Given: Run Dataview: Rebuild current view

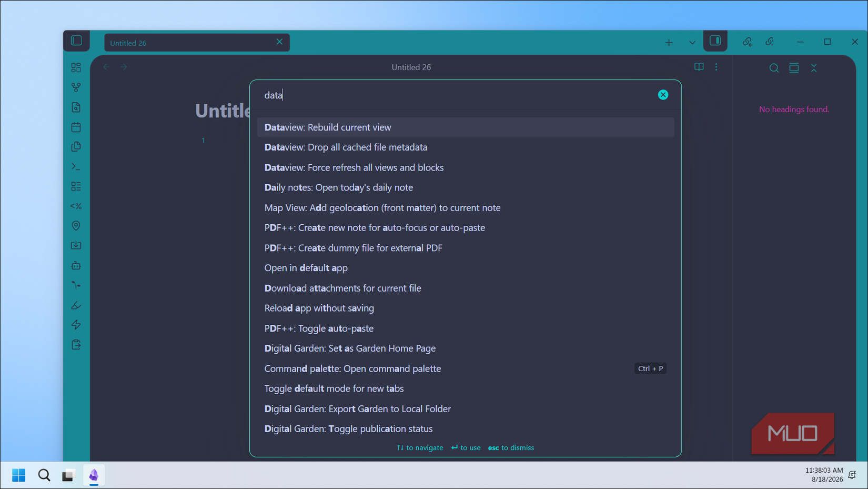Looking at the screenshot, I should pos(466,127).
